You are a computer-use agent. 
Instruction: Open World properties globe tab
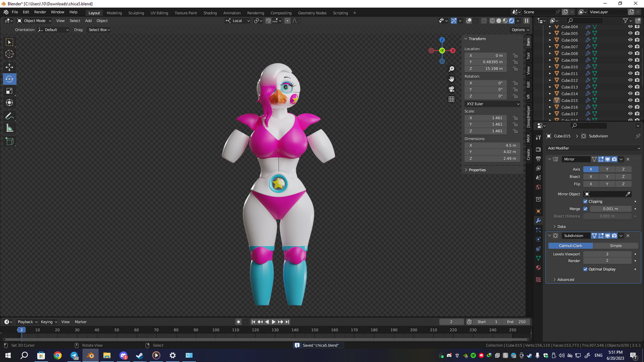538,187
